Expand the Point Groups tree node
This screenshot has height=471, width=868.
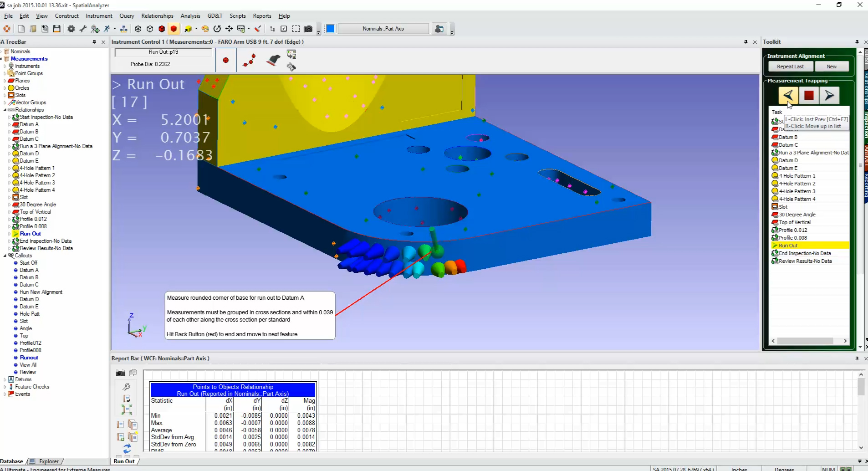tap(5, 73)
